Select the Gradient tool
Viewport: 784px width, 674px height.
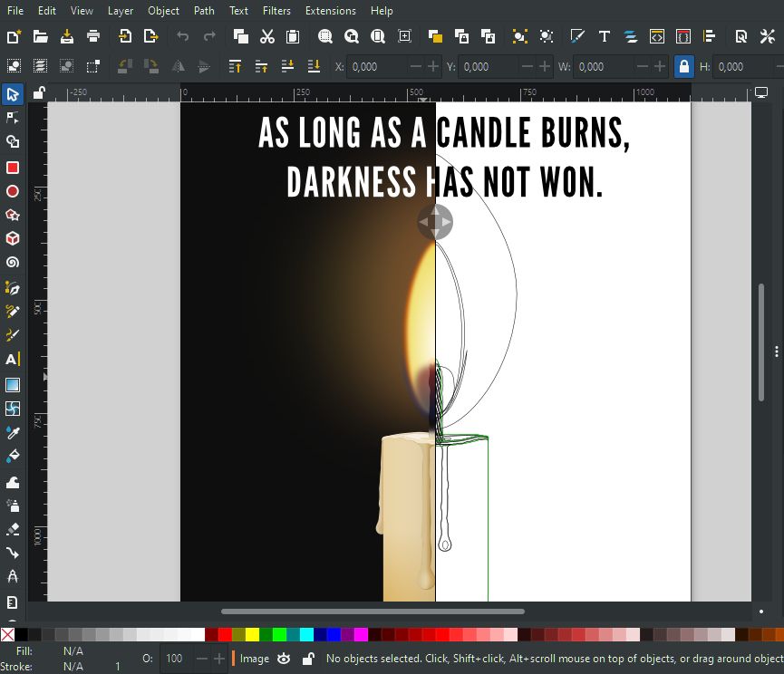click(x=13, y=385)
